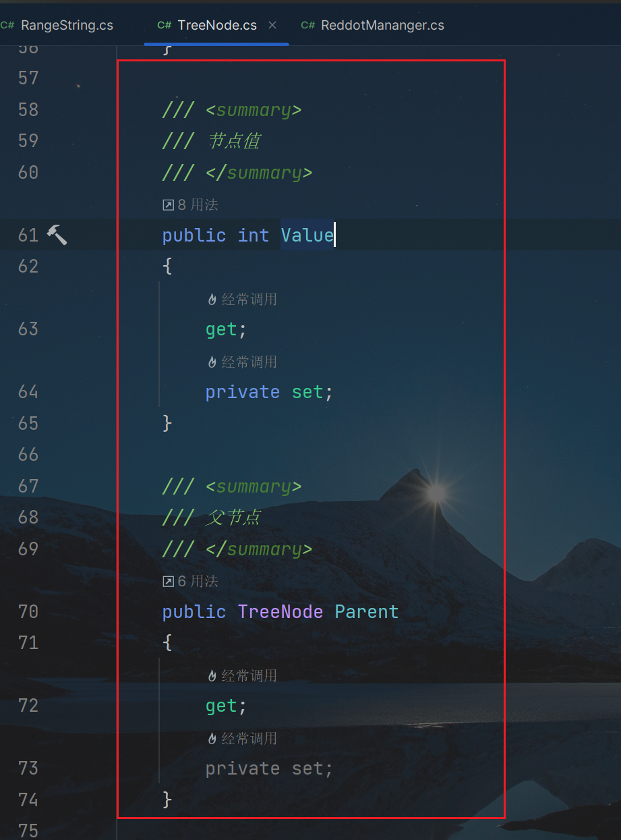Viewport: 621px width, 840px height.
Task: Open the ReddotMananger.cs tab
Action: 373,25
